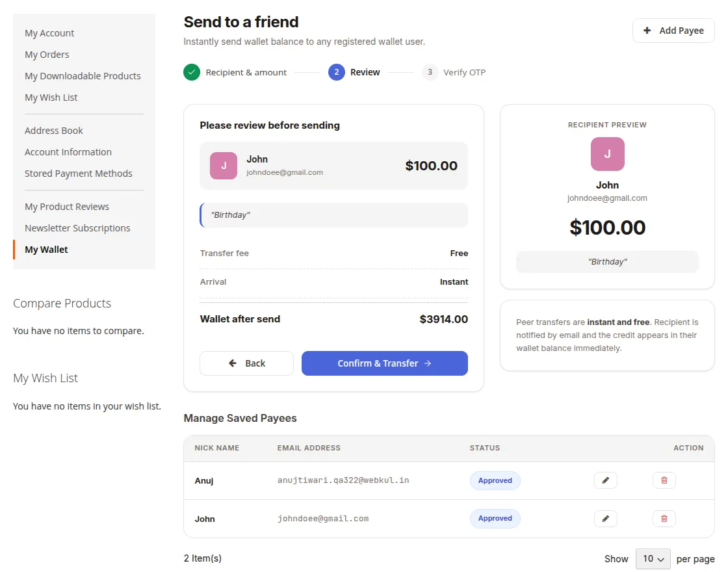728x572 pixels.
Task: Open Stored Payment Methods link
Action: tap(79, 174)
